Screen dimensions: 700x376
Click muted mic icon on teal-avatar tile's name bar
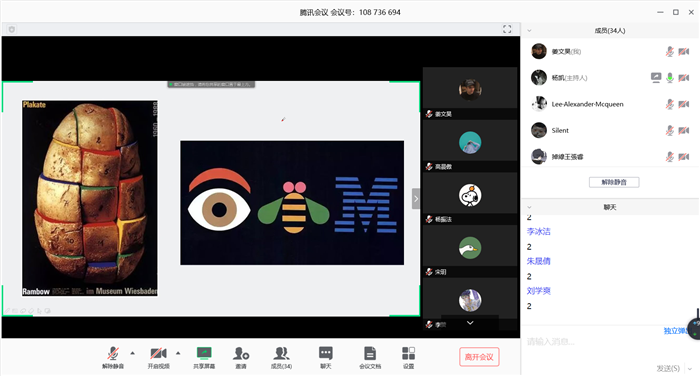pos(429,167)
